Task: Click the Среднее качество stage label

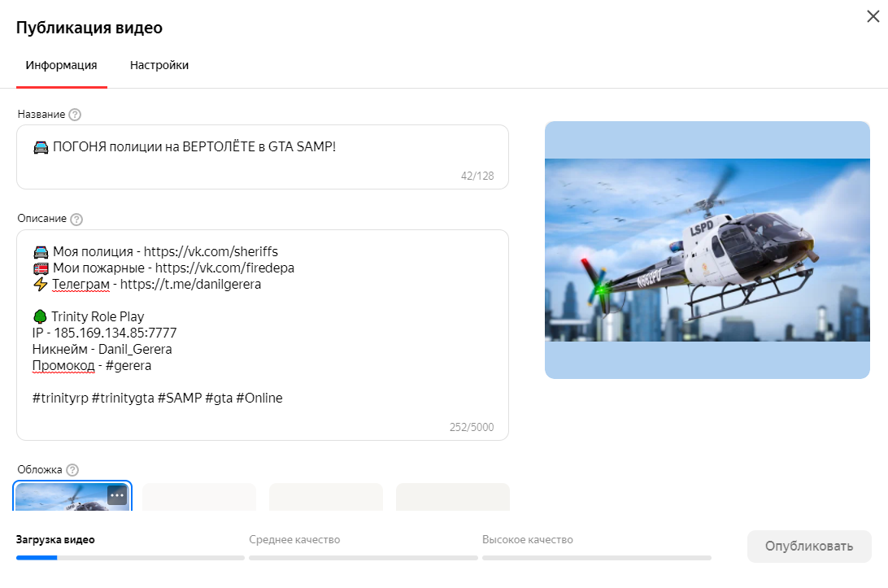Action: (294, 540)
